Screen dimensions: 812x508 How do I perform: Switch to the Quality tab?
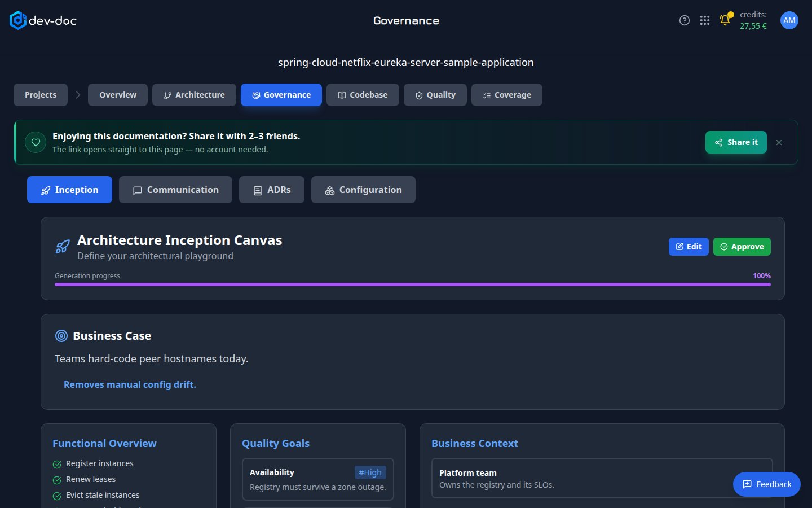[x=435, y=95]
